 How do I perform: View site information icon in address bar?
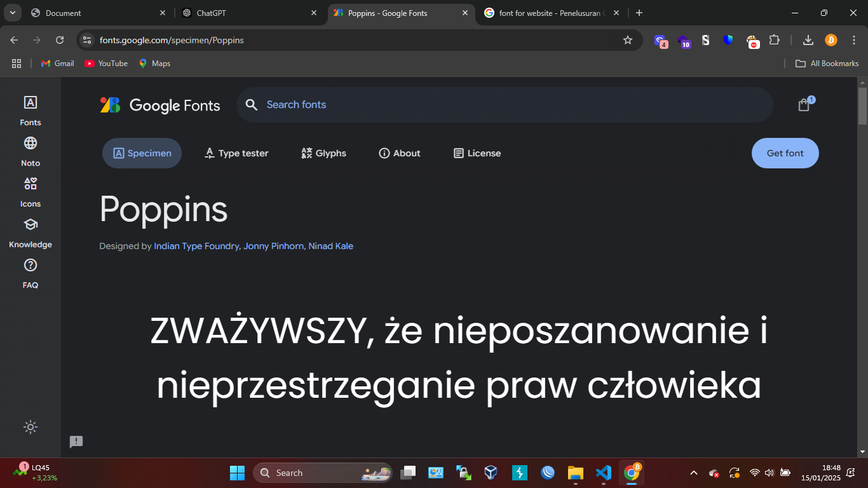pos(88,40)
